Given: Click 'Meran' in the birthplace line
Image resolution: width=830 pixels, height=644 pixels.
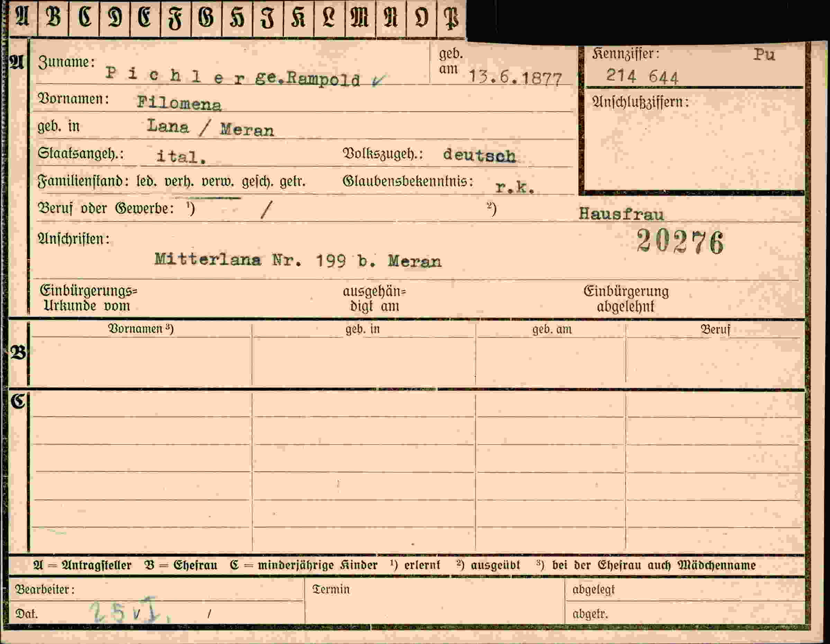Looking at the screenshot, I should click(x=247, y=130).
